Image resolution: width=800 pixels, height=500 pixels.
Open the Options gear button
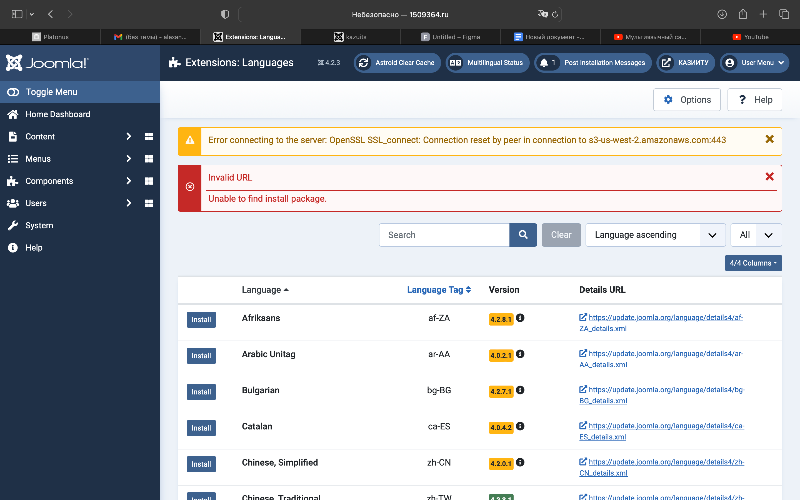coord(687,99)
